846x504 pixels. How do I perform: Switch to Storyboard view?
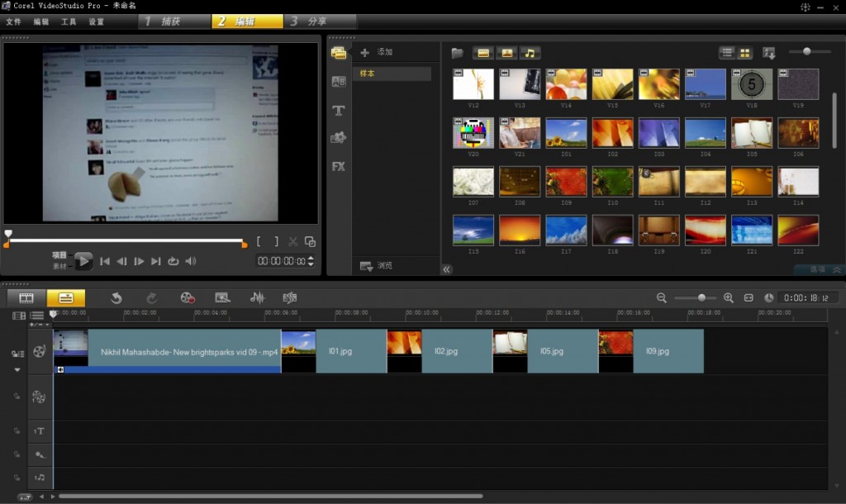(26, 297)
